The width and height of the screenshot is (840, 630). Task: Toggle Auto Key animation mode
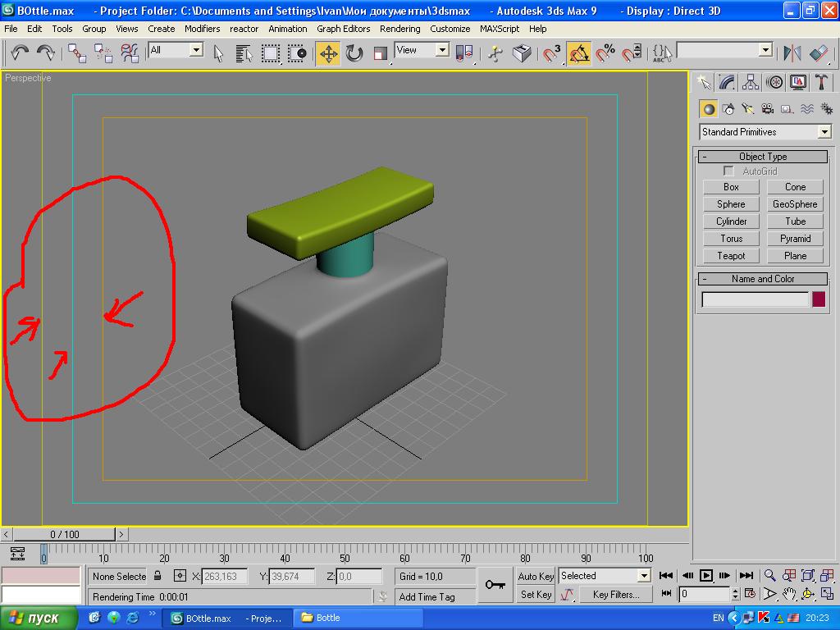[536, 576]
